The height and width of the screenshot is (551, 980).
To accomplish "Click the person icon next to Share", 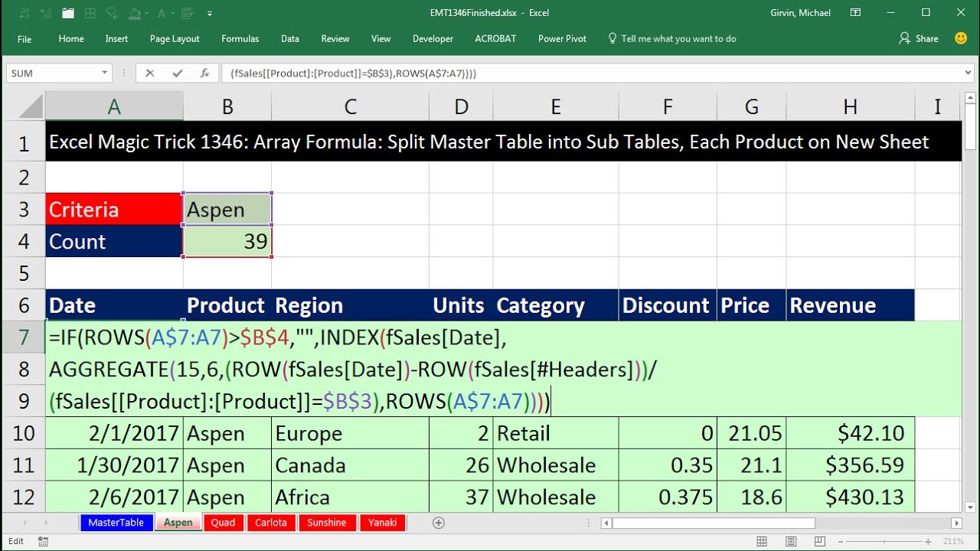I will (x=905, y=38).
